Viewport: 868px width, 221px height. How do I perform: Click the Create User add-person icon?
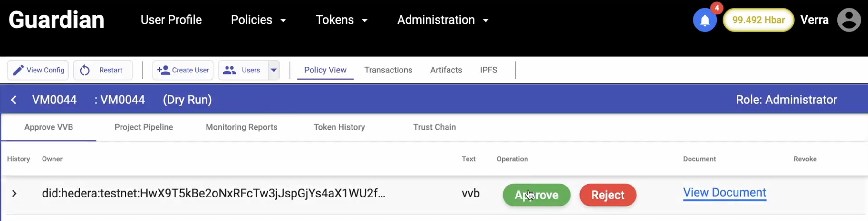163,70
